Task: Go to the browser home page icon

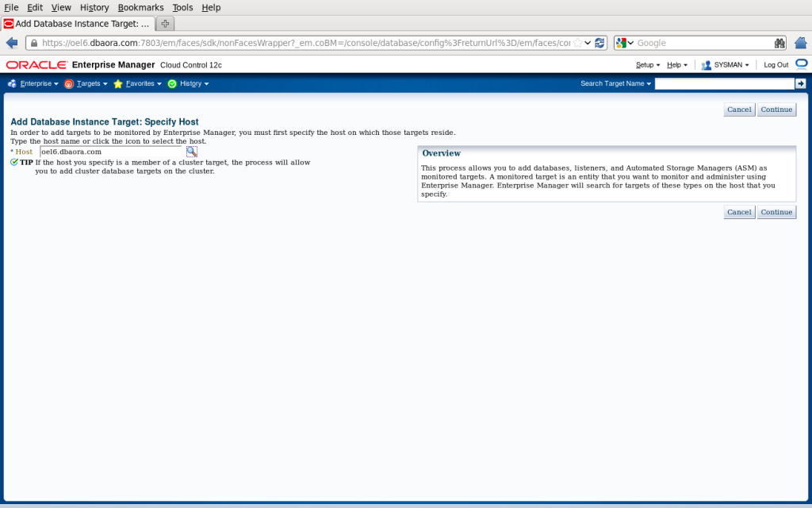Action: (801, 43)
